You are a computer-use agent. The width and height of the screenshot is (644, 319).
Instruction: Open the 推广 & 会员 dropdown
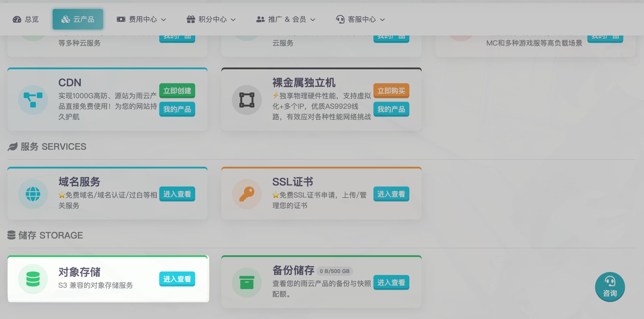285,19
